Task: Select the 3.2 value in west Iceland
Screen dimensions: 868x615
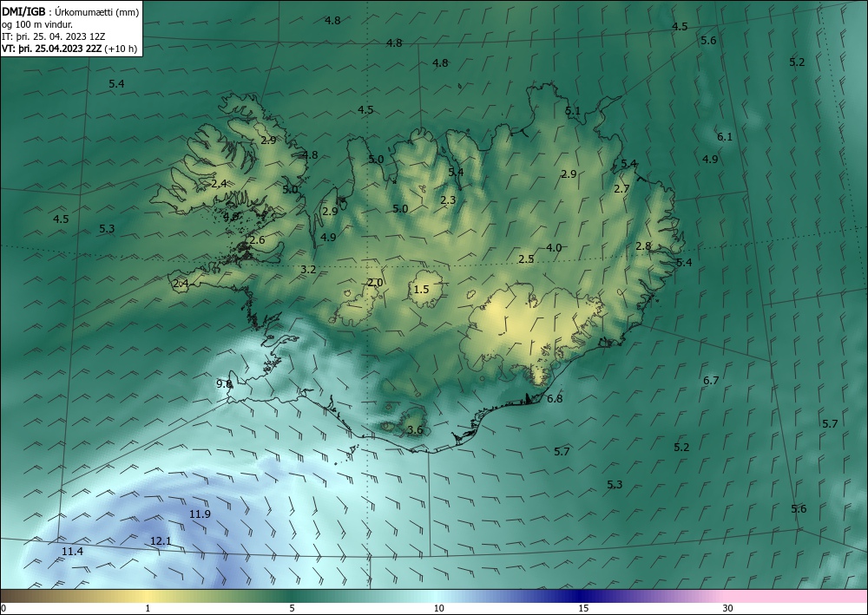Action: coord(308,270)
